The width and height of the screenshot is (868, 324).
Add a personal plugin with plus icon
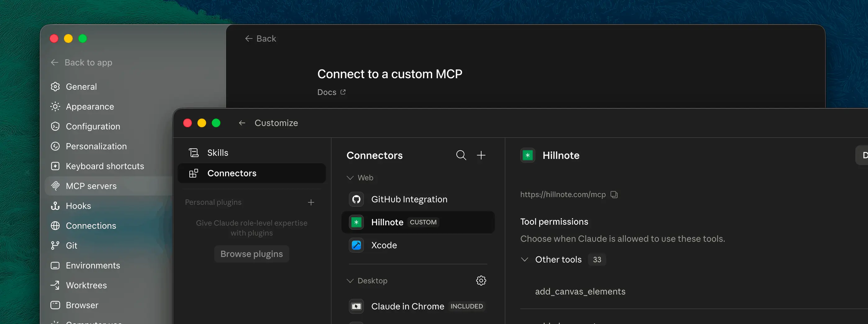tap(311, 202)
